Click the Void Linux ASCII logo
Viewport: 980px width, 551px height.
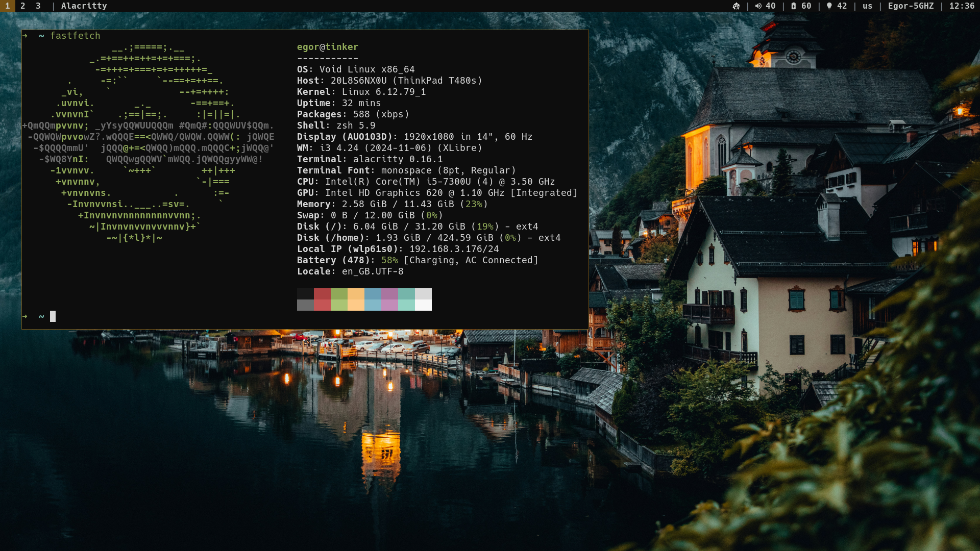point(148,143)
